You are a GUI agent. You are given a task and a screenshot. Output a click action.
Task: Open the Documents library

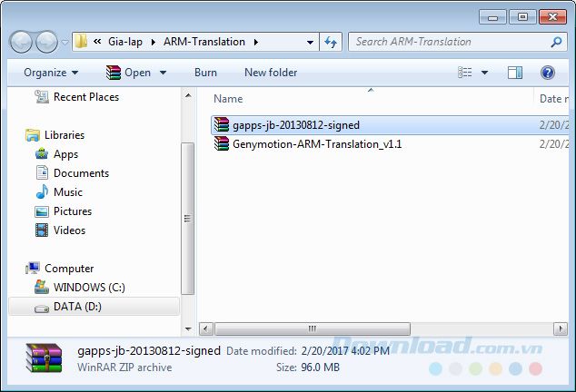(x=81, y=173)
